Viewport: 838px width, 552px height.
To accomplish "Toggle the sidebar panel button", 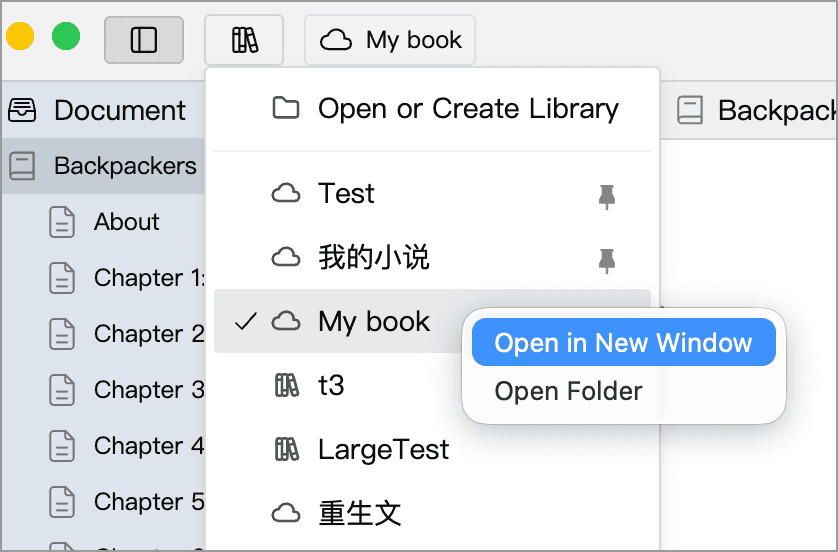I will [144, 40].
